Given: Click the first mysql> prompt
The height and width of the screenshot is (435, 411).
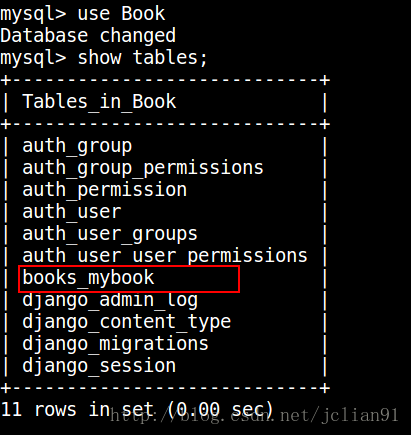Looking at the screenshot, I should (33, 15).
